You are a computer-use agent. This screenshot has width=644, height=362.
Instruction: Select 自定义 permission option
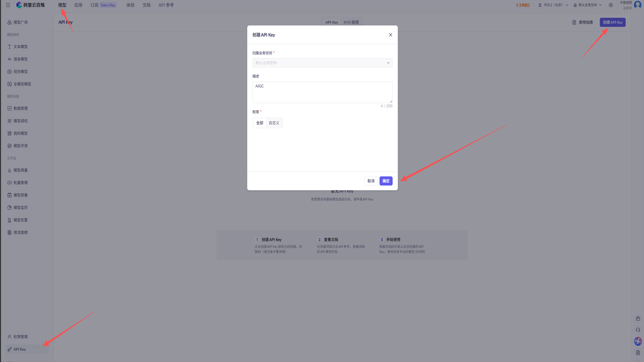274,123
